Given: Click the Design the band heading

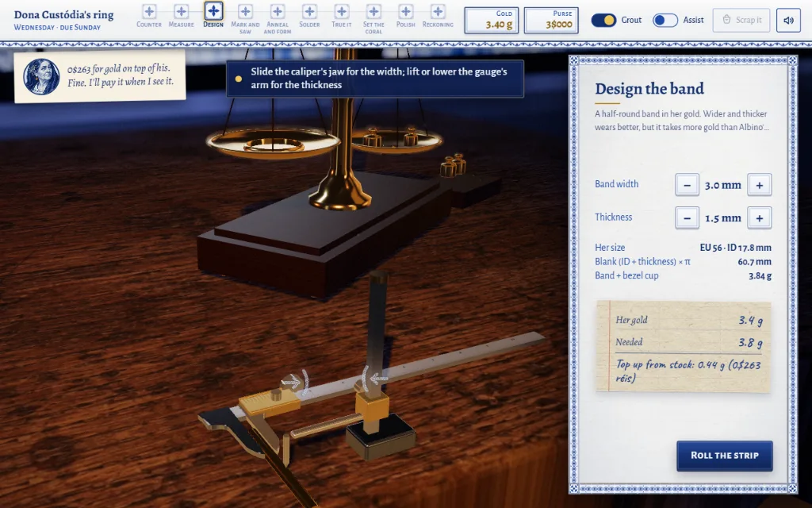Looking at the screenshot, I should pyautogui.click(x=649, y=89).
